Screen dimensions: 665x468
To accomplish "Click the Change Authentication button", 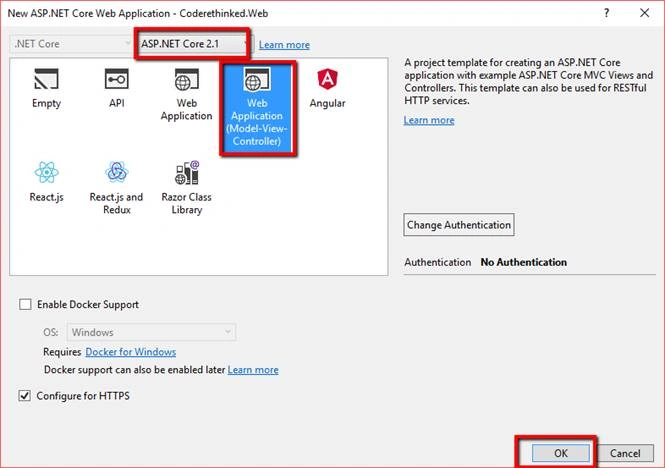I will (459, 224).
